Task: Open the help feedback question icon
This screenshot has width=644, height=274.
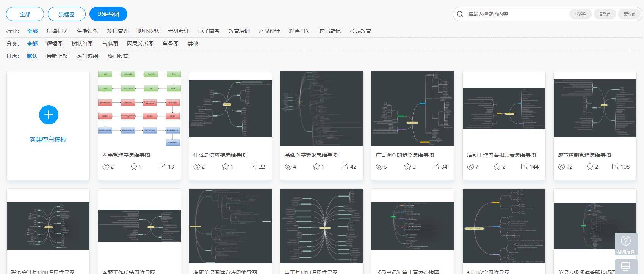Action: pos(626,241)
